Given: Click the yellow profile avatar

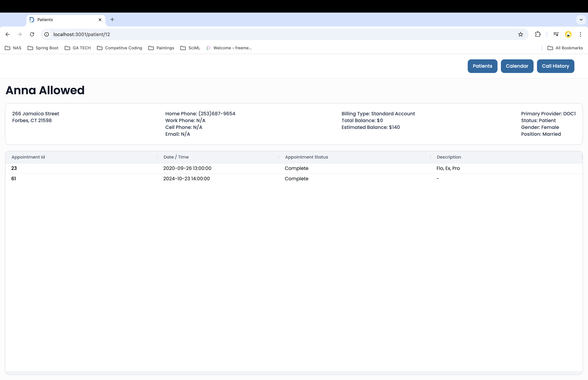Looking at the screenshot, I should [x=568, y=34].
